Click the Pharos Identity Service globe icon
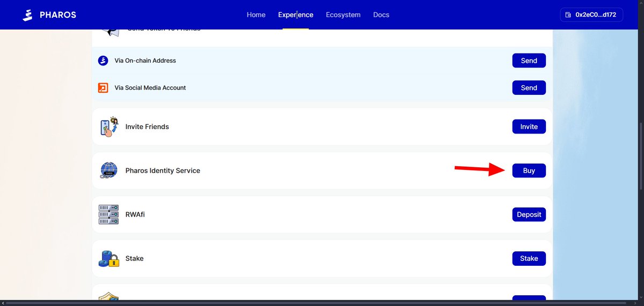 [109, 170]
